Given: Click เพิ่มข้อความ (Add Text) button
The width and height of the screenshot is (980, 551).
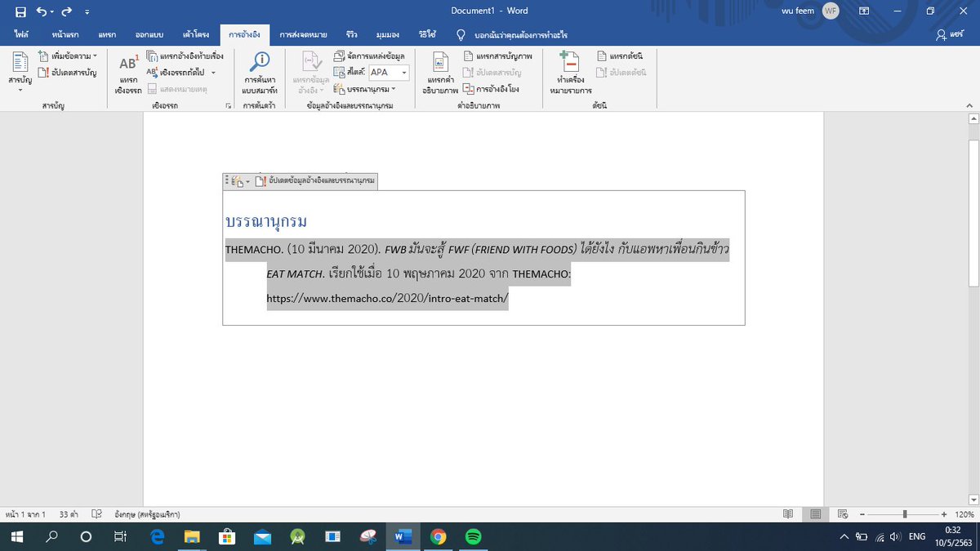Looking at the screenshot, I should coord(68,56).
